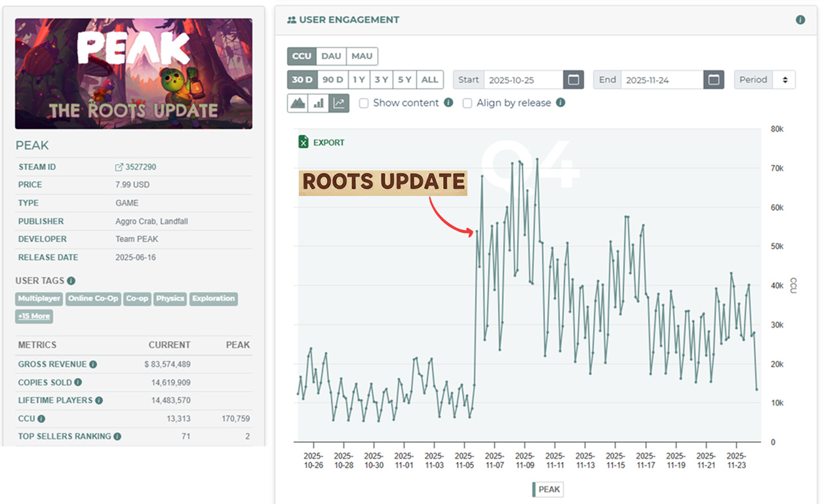Click the Lifetime Players info icon
Viewport: 824px width, 504px height.
click(98, 400)
